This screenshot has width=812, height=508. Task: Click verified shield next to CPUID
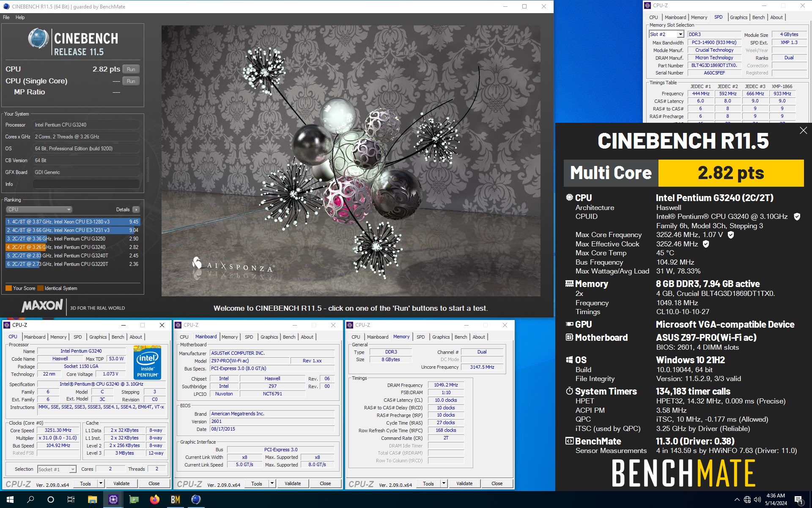(797, 217)
